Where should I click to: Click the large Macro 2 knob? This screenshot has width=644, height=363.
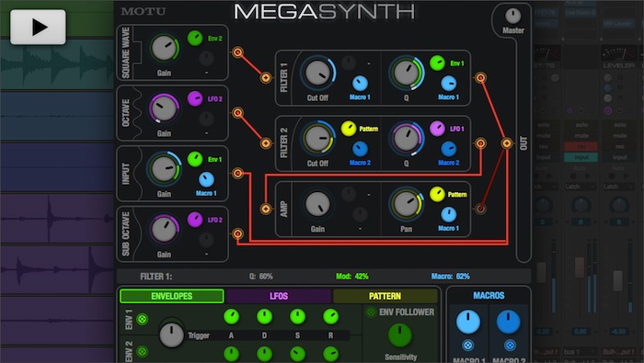[x=509, y=322]
